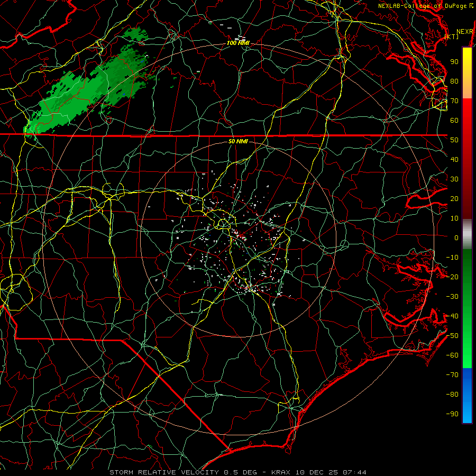The width and height of the screenshot is (476, 476).
Task: Click the 50 value on velocity scale
Action: (x=454, y=140)
